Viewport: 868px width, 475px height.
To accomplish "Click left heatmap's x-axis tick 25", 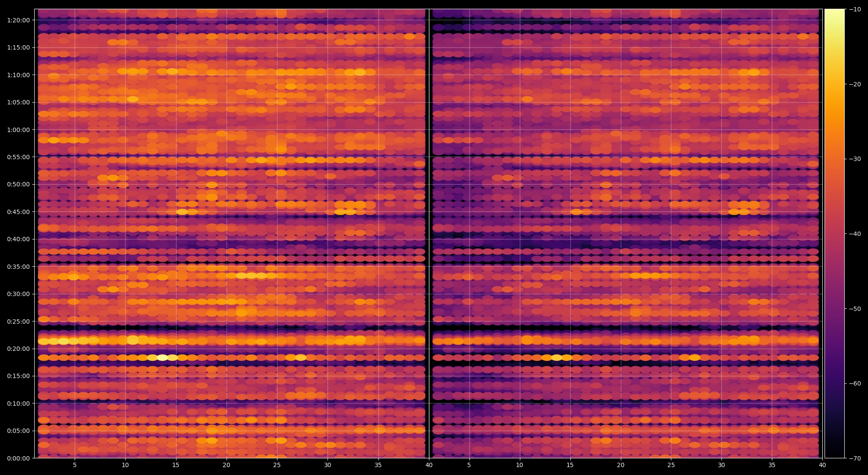I will [277, 465].
